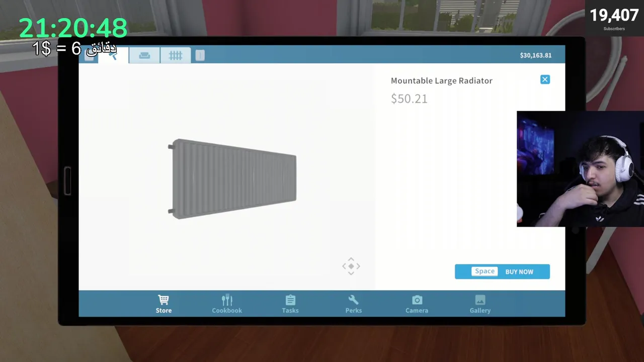Select the fence category tab
This screenshot has height=362, width=644.
point(175,55)
